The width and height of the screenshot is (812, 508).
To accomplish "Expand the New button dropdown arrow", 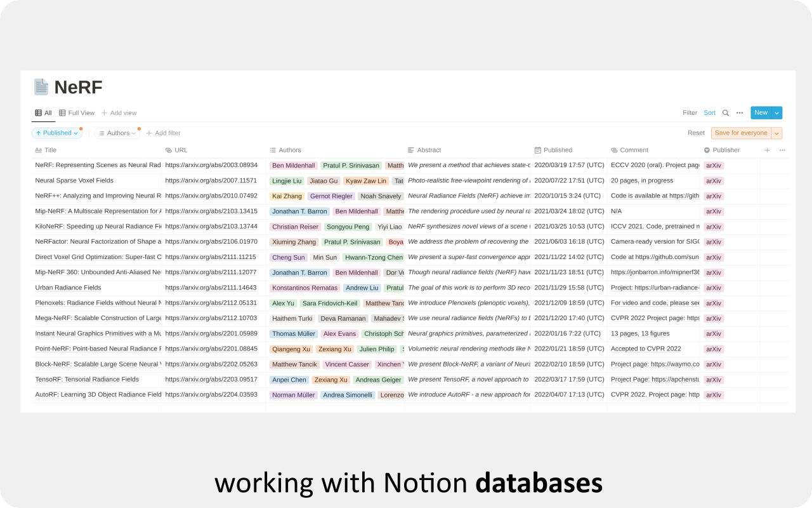I will (777, 113).
